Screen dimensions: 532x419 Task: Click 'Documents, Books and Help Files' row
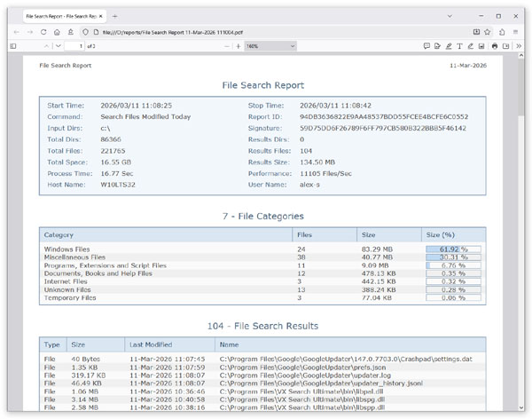click(x=262, y=273)
